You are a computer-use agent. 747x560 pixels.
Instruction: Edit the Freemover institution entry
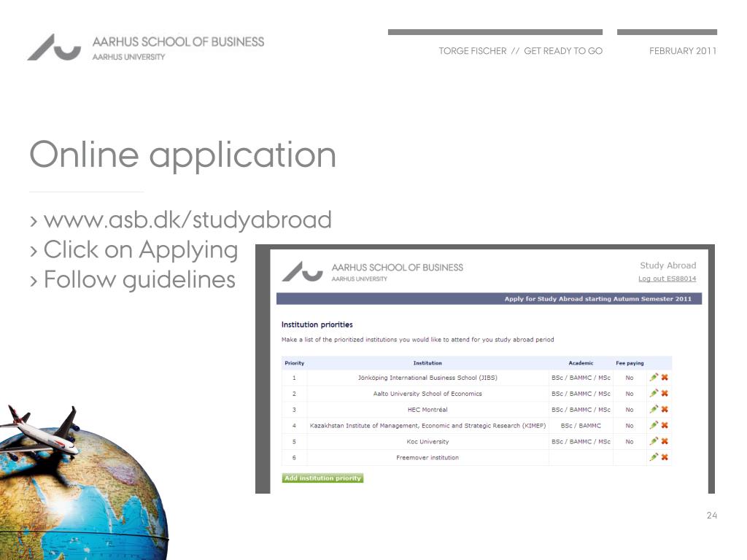[x=654, y=456]
